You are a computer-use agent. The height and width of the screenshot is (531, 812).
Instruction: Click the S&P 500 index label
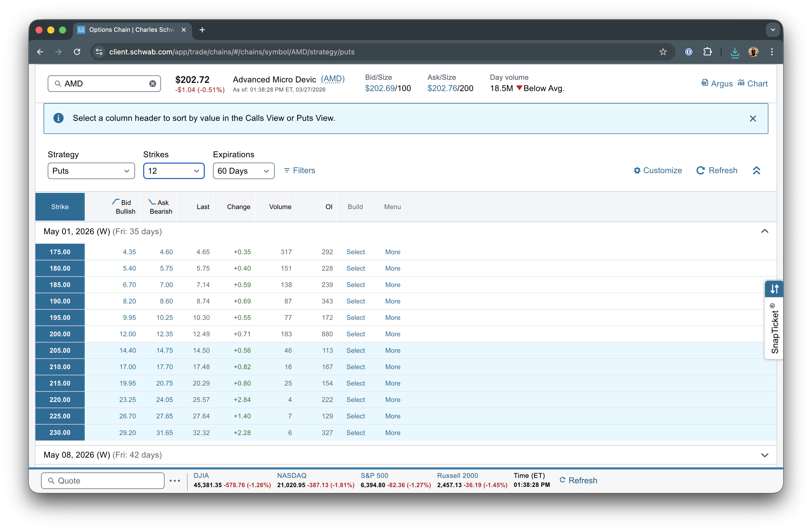coord(374,475)
